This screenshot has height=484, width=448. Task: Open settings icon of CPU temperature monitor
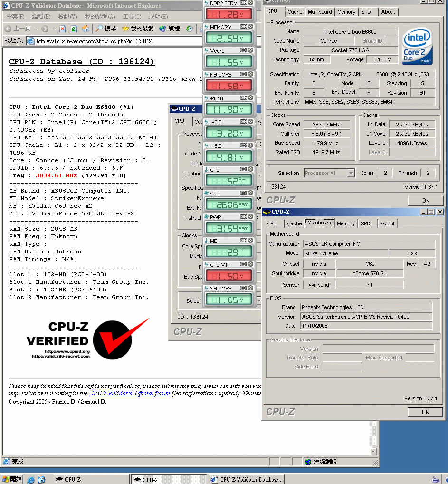click(x=243, y=169)
